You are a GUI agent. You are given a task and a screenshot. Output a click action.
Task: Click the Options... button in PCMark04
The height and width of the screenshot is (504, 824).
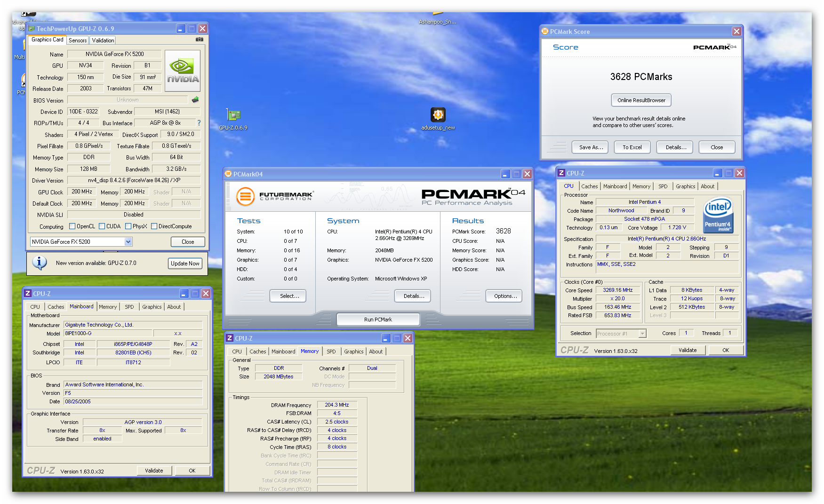tap(505, 296)
